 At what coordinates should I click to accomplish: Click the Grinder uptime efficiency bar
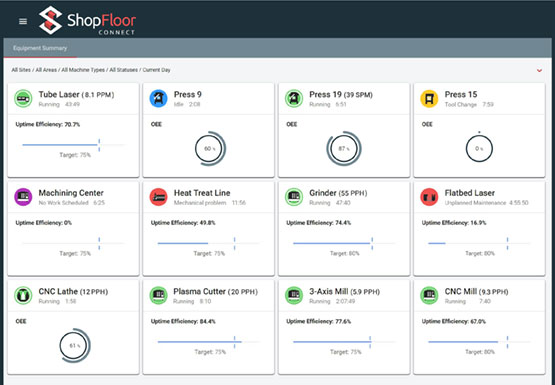344,243
